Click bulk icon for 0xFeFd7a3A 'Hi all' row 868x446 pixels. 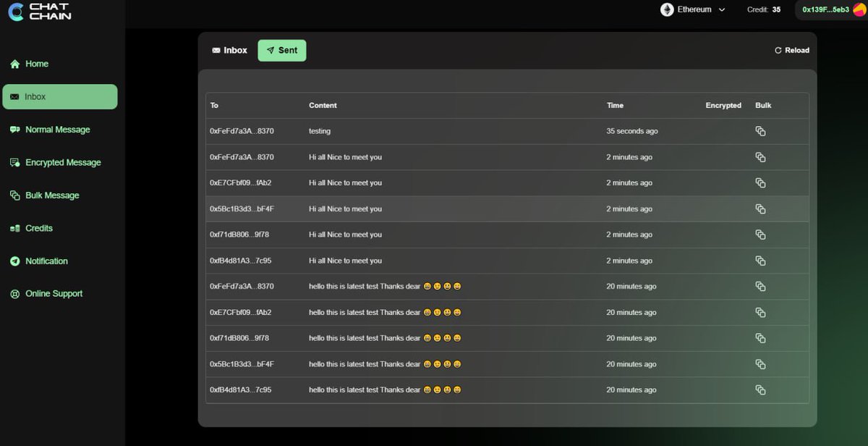coord(760,157)
